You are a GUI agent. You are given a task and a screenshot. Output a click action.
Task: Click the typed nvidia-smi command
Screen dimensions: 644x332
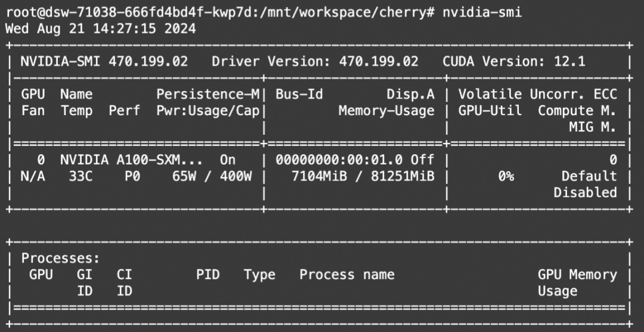(482, 13)
